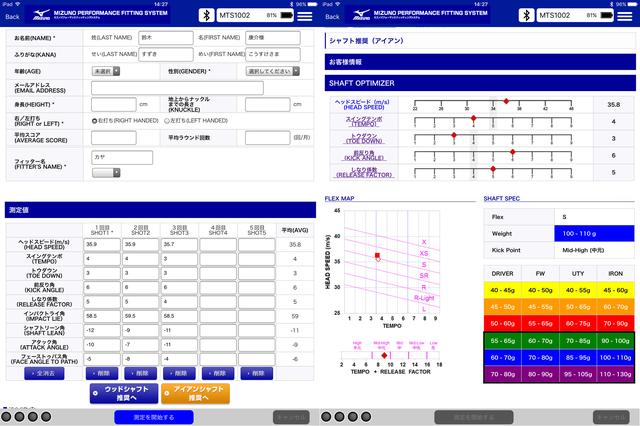Click the TOE DOWN link in Shaft Optimizer
The height and width of the screenshot is (426, 640).
click(364, 138)
